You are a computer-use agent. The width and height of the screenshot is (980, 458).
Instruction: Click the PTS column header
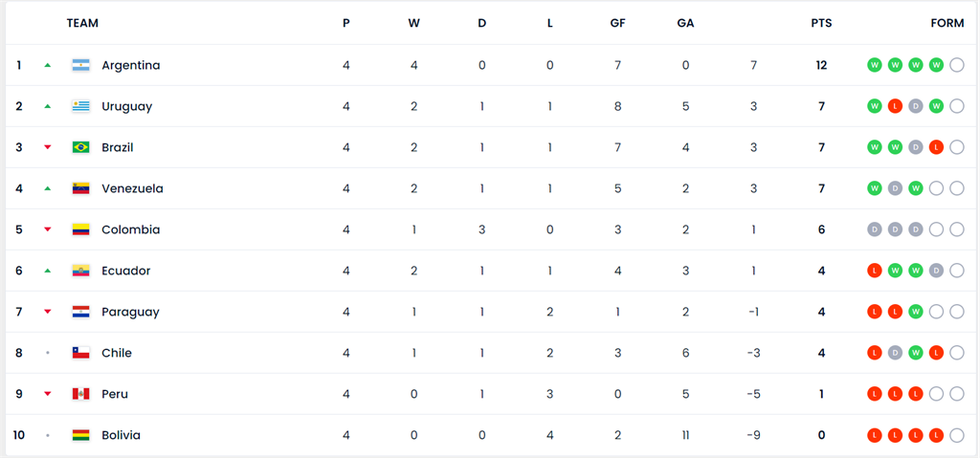821,23
